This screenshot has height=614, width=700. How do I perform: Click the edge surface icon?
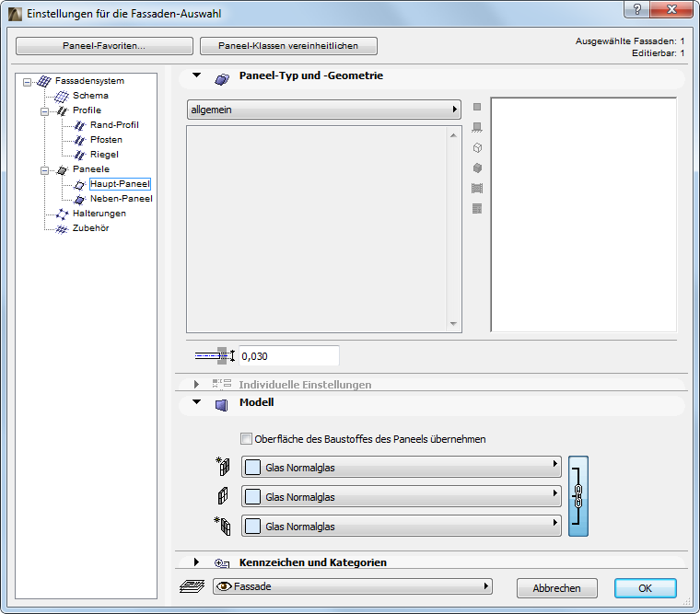[222, 496]
